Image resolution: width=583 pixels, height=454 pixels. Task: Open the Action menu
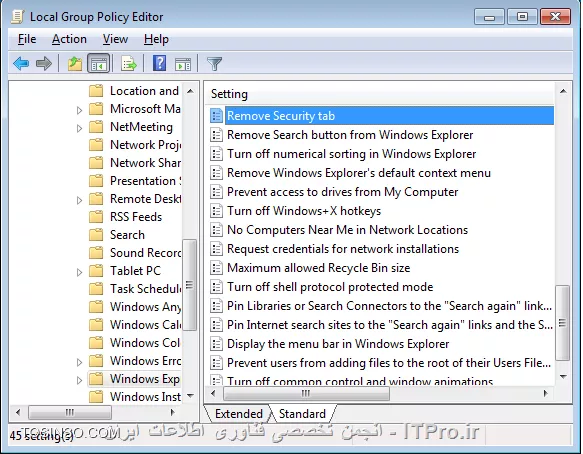69,39
